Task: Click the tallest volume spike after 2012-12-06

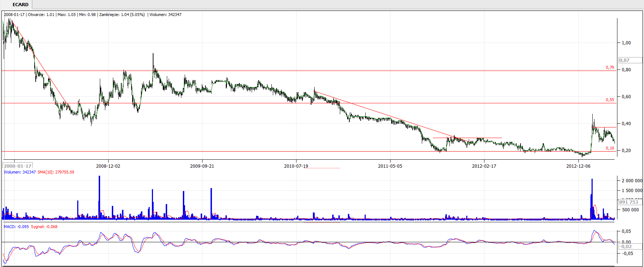Action: click(592, 199)
